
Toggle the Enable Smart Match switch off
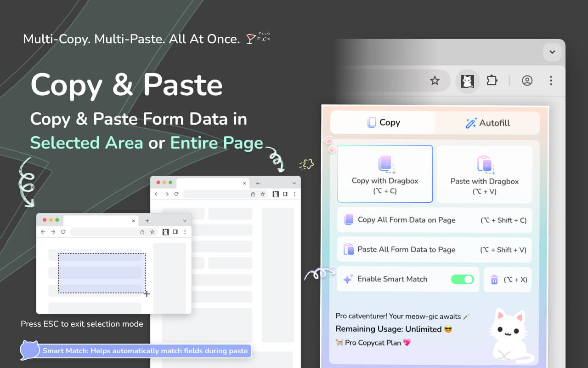pos(463,279)
